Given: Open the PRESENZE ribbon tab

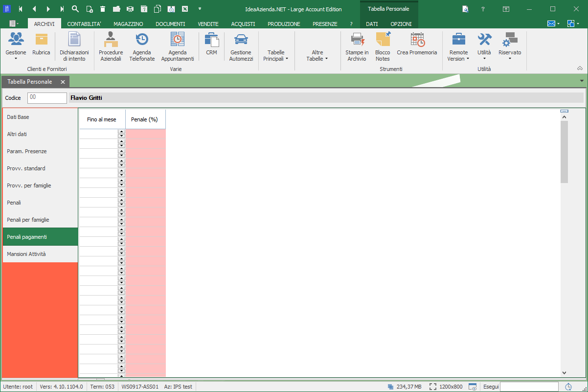Looking at the screenshot, I should 325,24.
